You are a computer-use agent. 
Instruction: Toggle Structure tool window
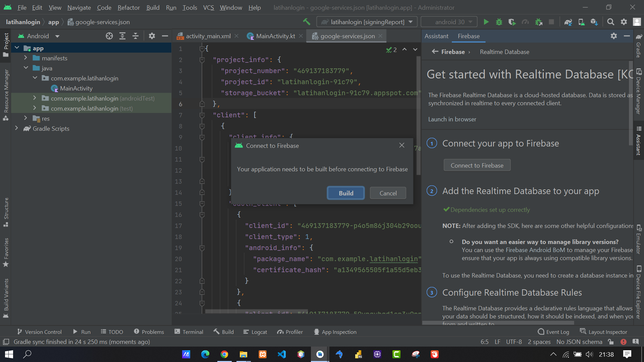6,213
